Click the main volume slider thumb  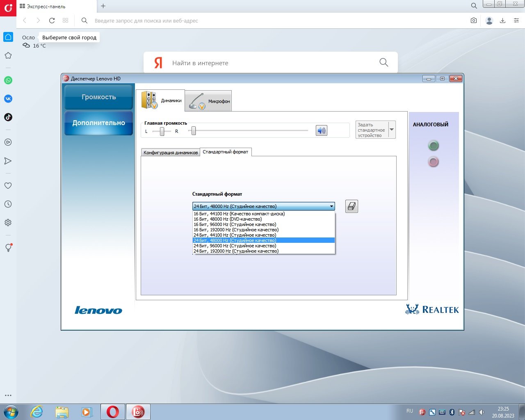click(x=194, y=131)
